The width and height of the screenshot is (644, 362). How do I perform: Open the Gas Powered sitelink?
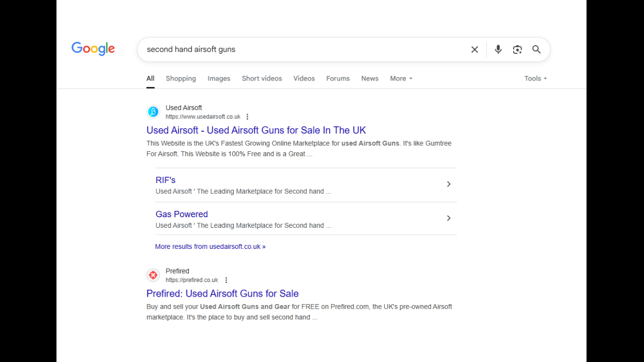tap(182, 214)
